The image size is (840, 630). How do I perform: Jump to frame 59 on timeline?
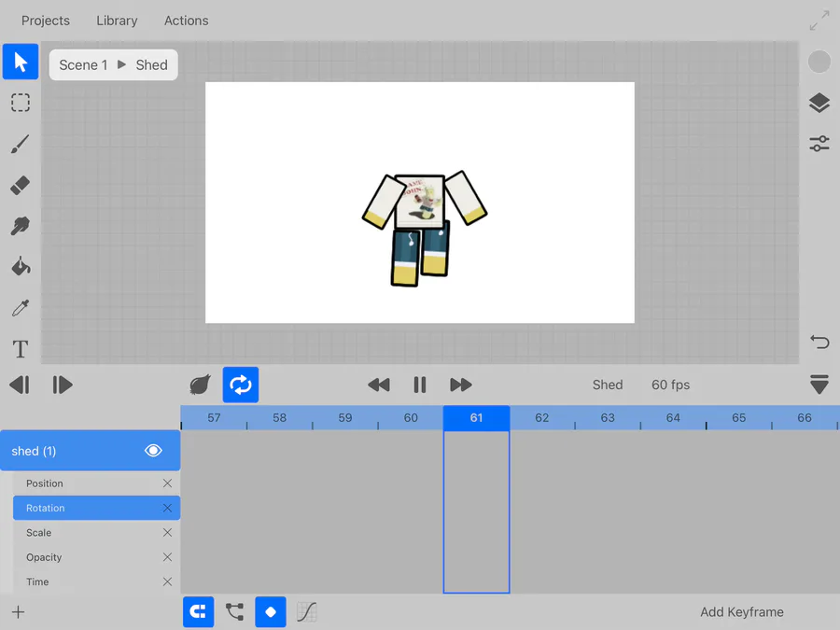coord(345,418)
